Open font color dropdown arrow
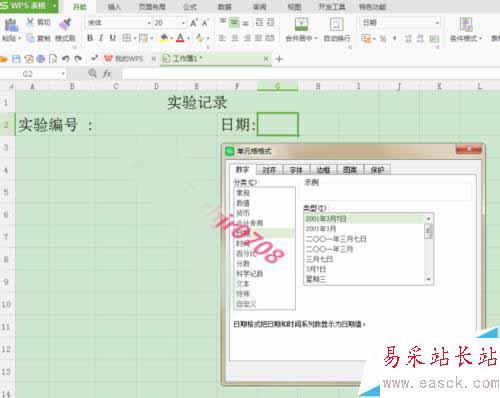This screenshot has width=500, height=398. (188, 38)
